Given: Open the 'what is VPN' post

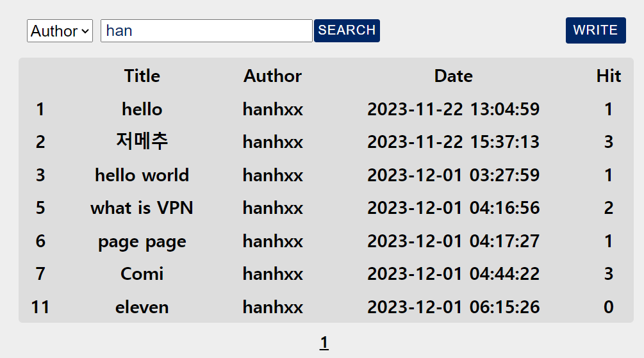Looking at the screenshot, I should (x=142, y=208).
